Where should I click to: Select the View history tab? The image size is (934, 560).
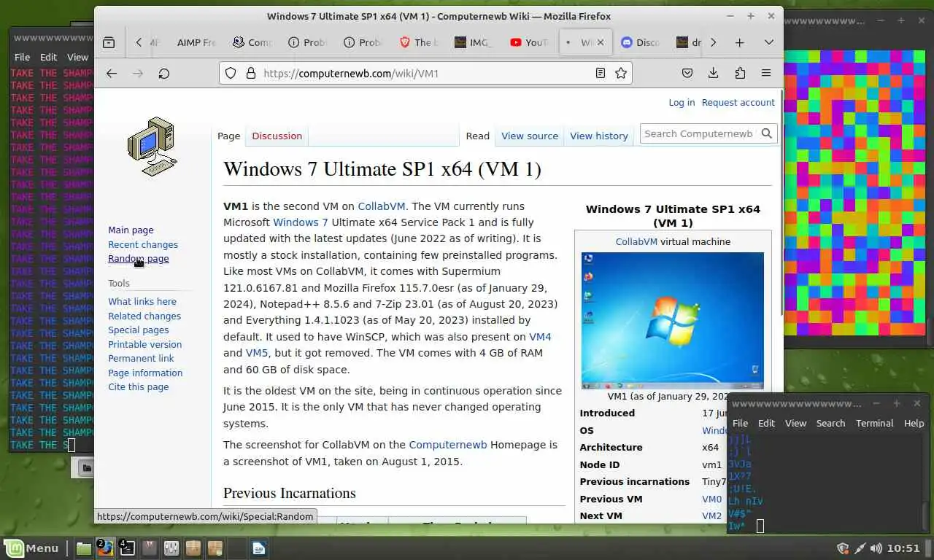(x=599, y=136)
